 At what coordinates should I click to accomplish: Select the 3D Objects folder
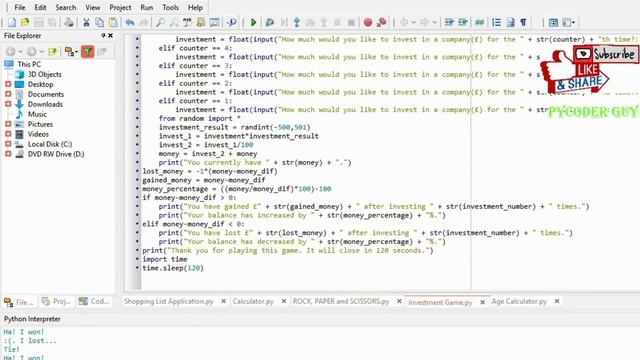click(44, 74)
